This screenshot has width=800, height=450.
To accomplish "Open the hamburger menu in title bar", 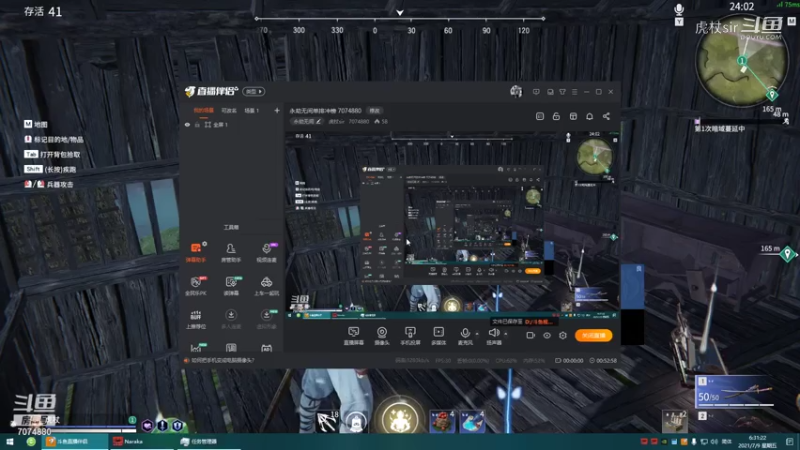I will (574, 92).
